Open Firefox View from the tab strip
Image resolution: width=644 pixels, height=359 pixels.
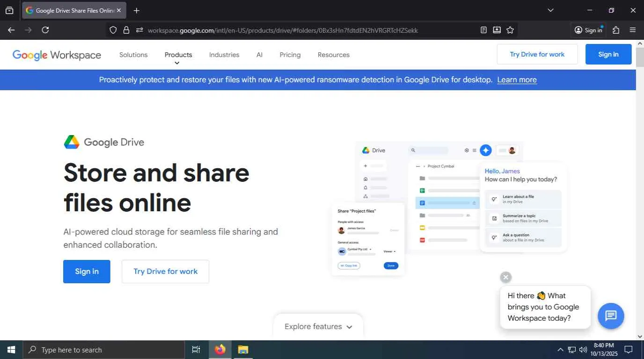tap(9, 10)
